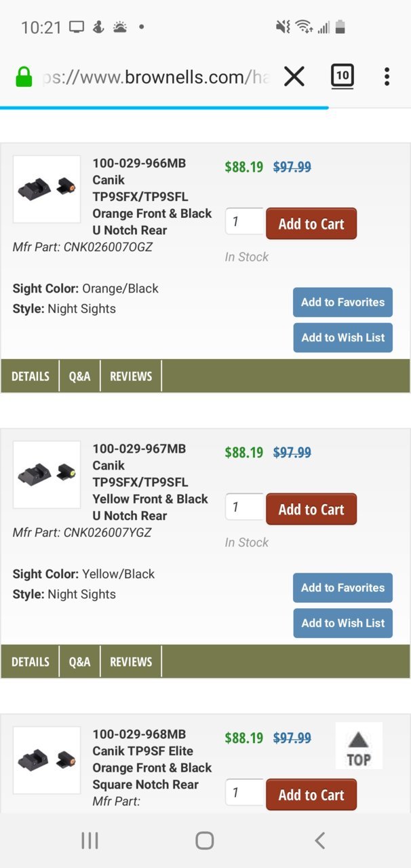Viewport: 411px width, 868px height.
Task: Tap the green padlock security icon
Action: [x=24, y=77]
